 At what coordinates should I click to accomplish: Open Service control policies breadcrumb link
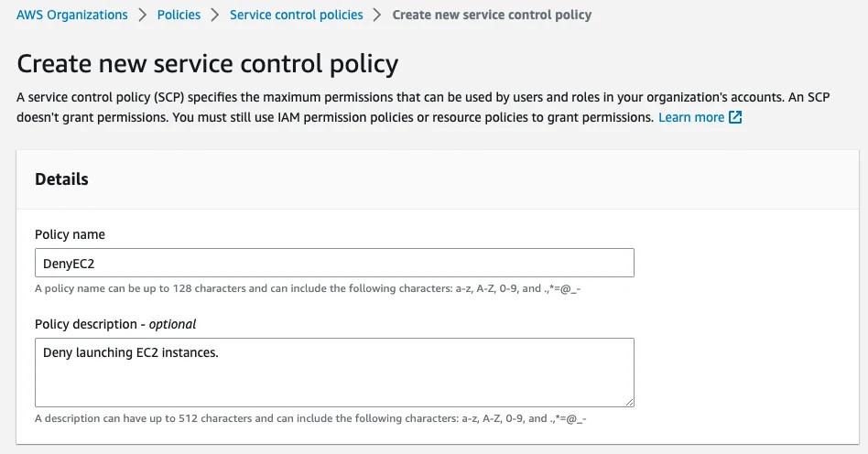296,15
